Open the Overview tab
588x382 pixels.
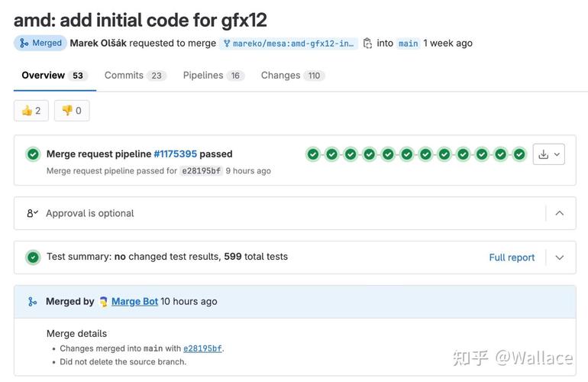coord(54,76)
